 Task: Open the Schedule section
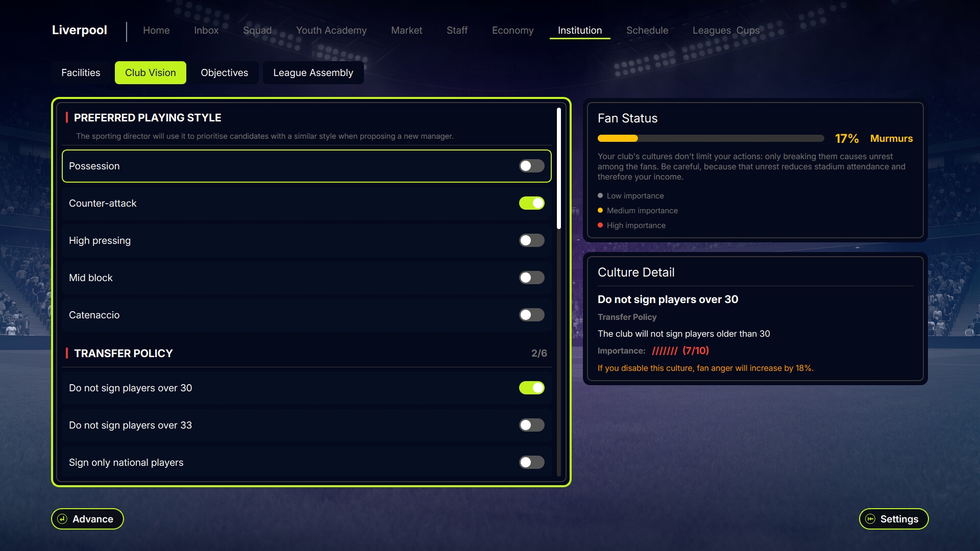(x=647, y=30)
